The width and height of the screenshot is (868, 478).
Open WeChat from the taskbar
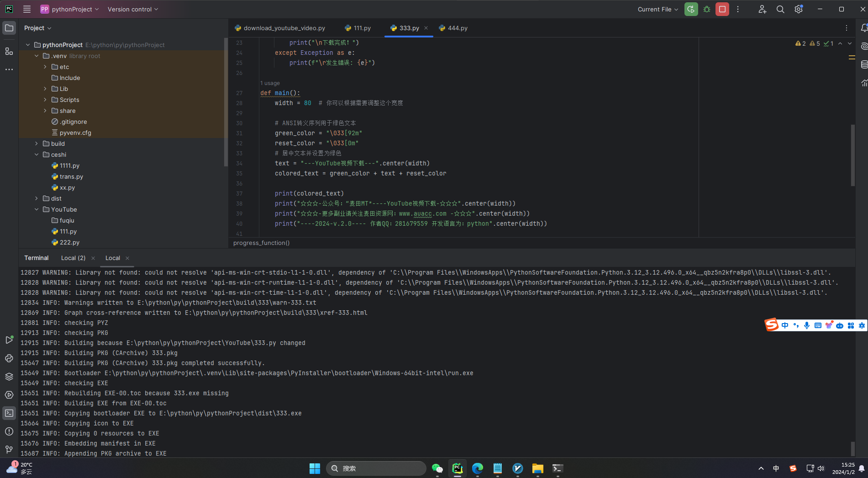click(437, 468)
